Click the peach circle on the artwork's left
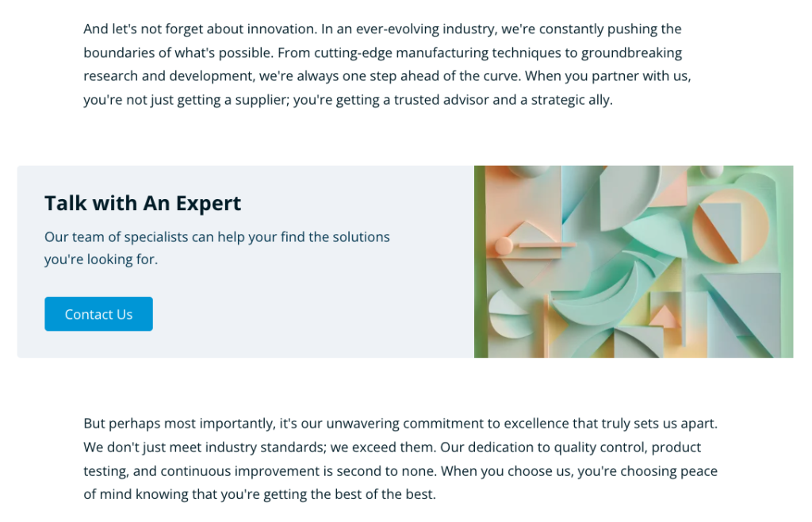Image resolution: width=812 pixels, height=522 pixels. click(503, 247)
